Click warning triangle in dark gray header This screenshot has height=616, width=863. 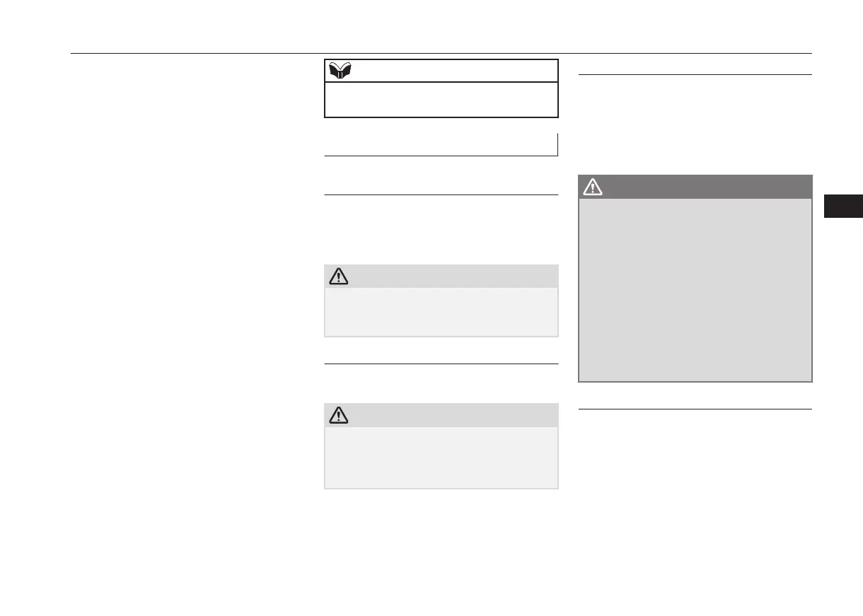[593, 187]
